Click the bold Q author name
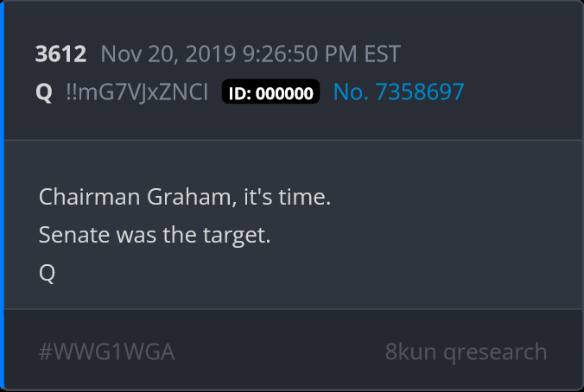 (x=44, y=92)
